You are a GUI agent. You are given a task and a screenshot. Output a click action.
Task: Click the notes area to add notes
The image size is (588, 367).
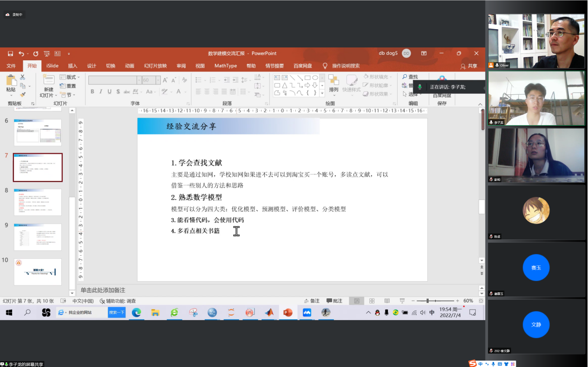279,290
